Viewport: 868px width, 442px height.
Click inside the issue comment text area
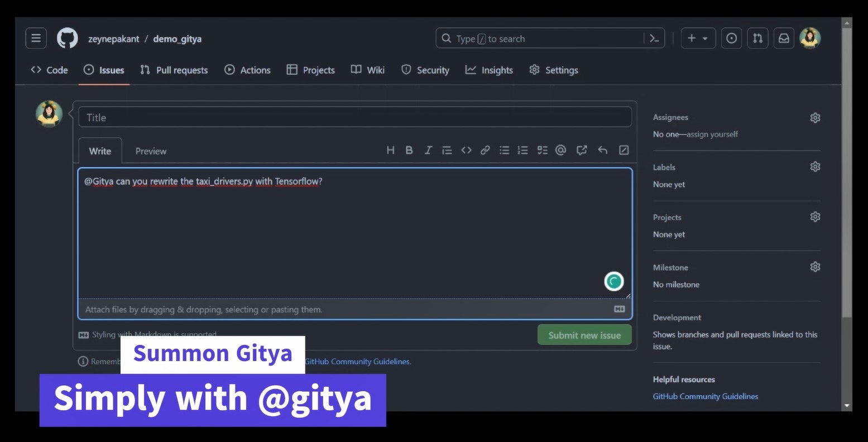(355, 233)
